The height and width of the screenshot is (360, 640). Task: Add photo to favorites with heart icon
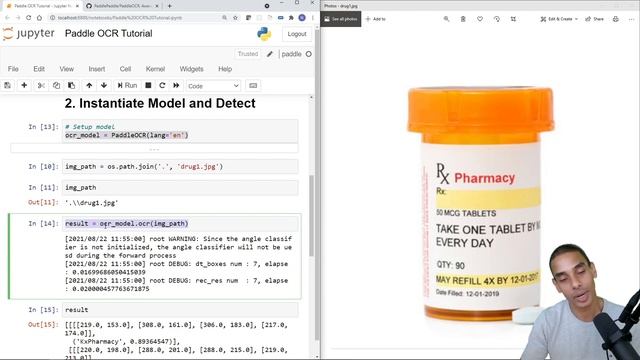tap(480, 19)
